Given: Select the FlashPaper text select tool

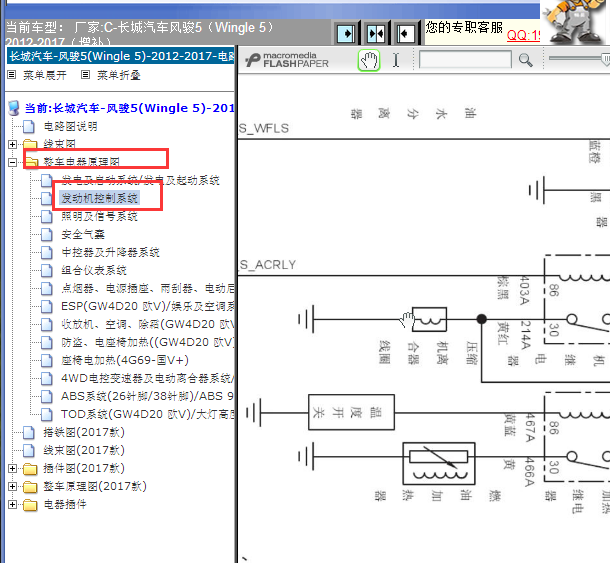Looking at the screenshot, I should tap(396, 60).
